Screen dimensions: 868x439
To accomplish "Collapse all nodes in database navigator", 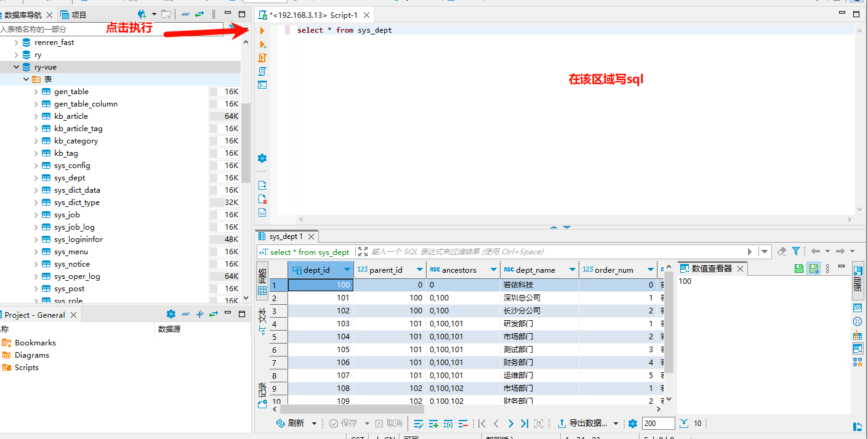I will 185,14.
